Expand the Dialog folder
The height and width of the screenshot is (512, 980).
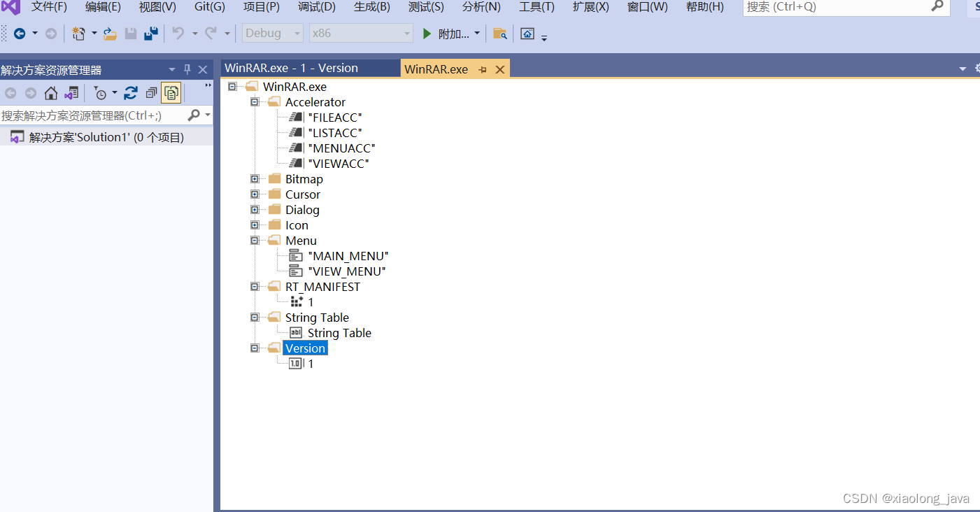pyautogui.click(x=255, y=210)
